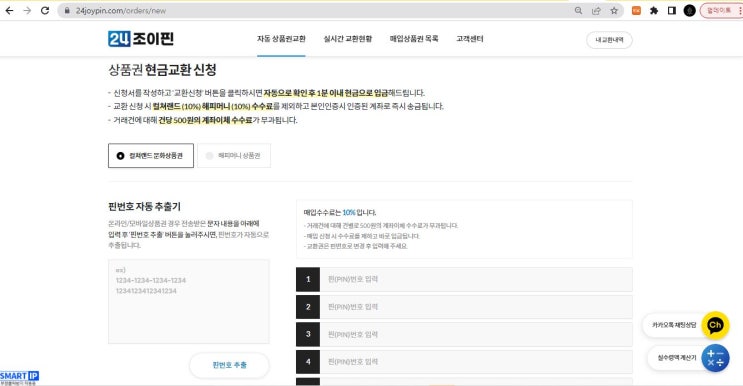Open the browser profile avatar
Screen dimensions: 743x386
click(x=689, y=10)
